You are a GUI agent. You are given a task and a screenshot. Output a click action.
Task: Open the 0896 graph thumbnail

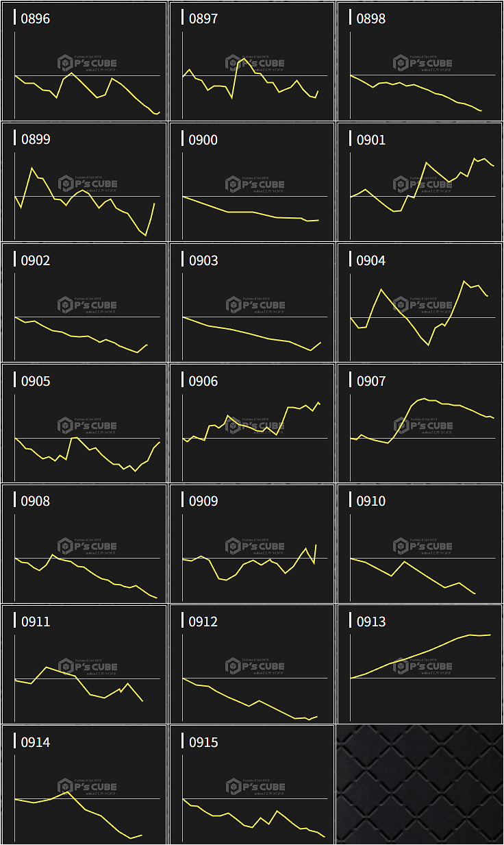[x=84, y=62]
